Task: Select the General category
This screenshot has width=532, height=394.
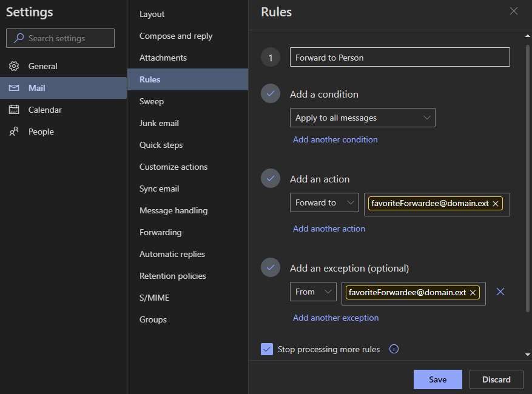Action: 64,66
